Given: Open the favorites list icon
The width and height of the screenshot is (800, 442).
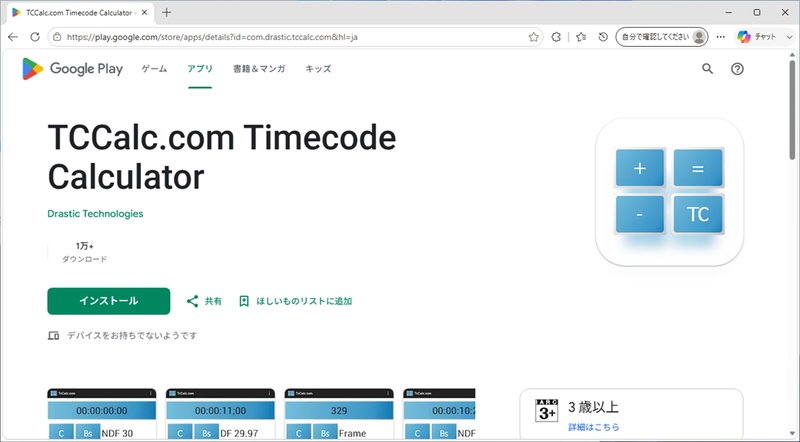Looking at the screenshot, I should point(581,37).
